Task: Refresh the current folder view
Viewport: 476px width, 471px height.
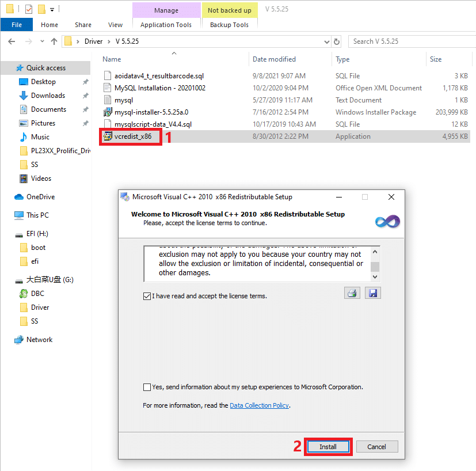Action: pyautogui.click(x=337, y=41)
